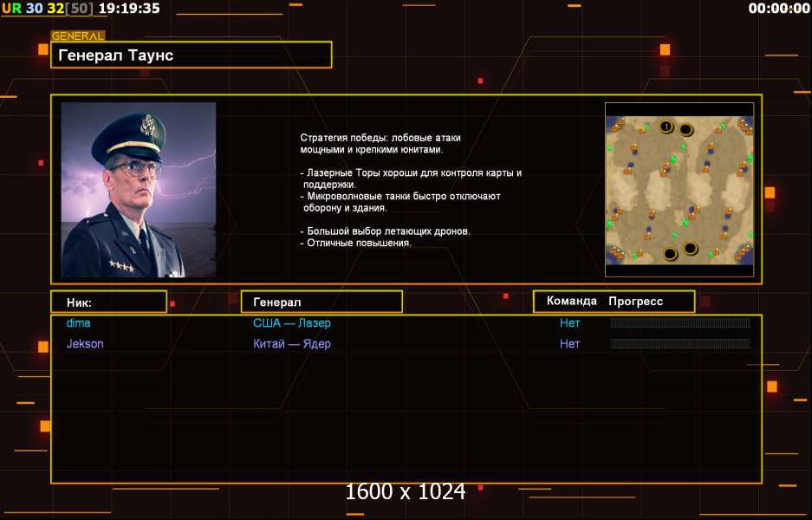Click the "Микроволновые танки быстро отключают" line
This screenshot has width=812, height=520.
tap(400, 196)
